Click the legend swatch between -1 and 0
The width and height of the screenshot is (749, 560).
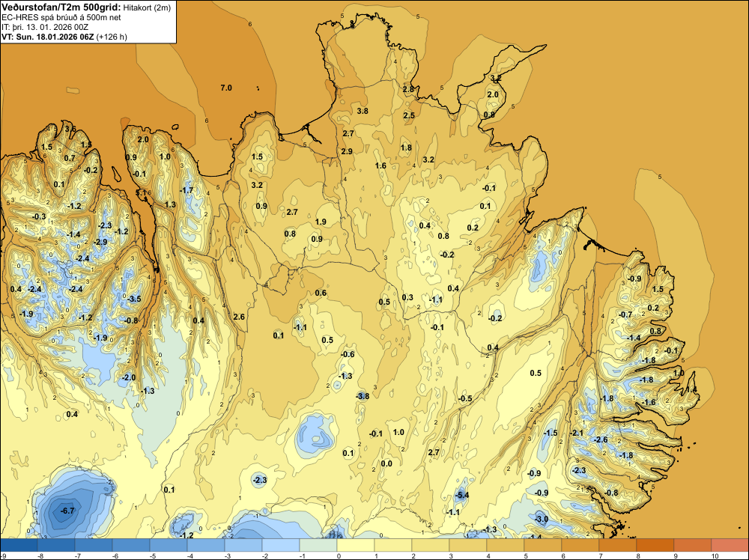[318, 545]
